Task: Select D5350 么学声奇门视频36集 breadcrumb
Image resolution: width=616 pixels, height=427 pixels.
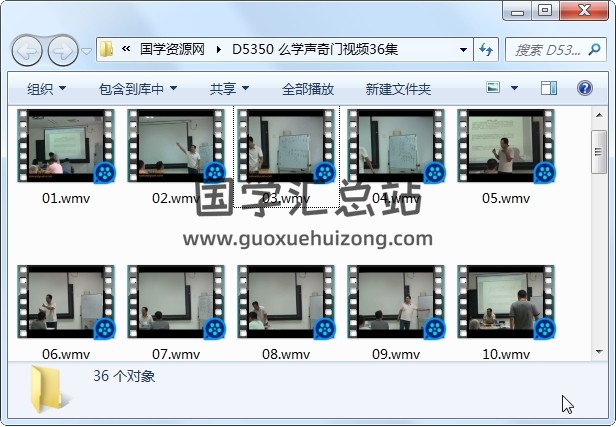Action: pyautogui.click(x=315, y=49)
